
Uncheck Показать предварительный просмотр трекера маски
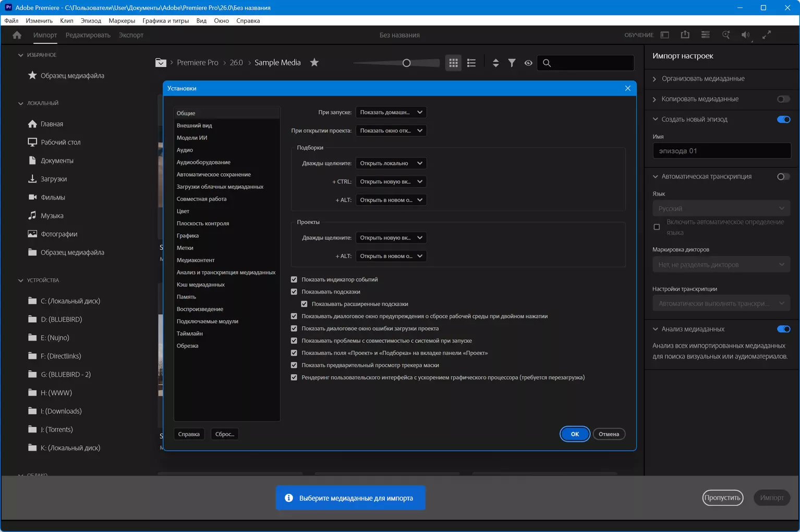[294, 365]
